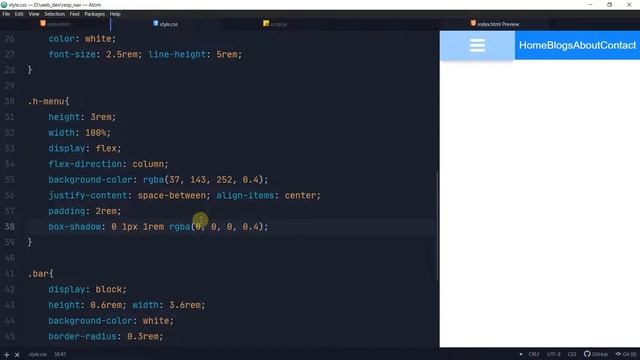640x360 pixels.
Task: Click editor vertical scrollbar
Action: coord(437,227)
